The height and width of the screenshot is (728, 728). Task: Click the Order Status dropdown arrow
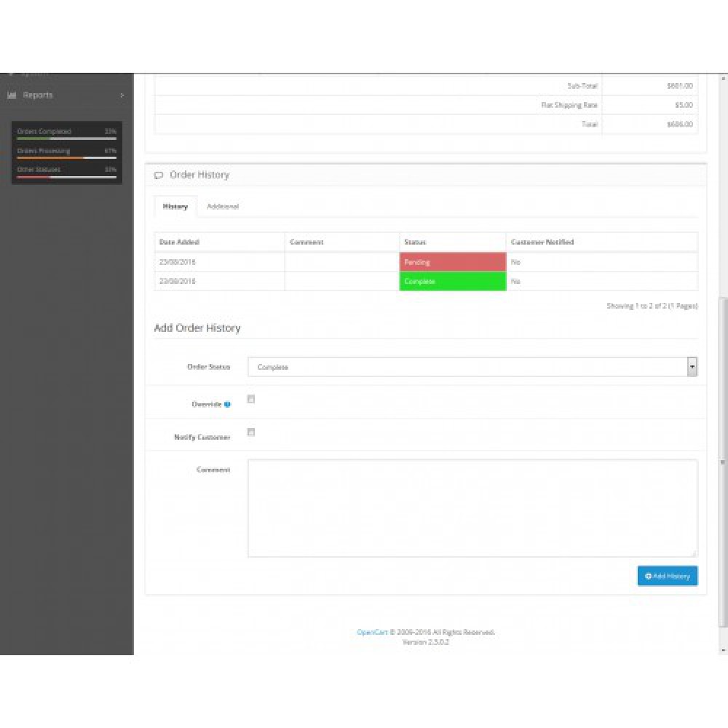click(692, 367)
